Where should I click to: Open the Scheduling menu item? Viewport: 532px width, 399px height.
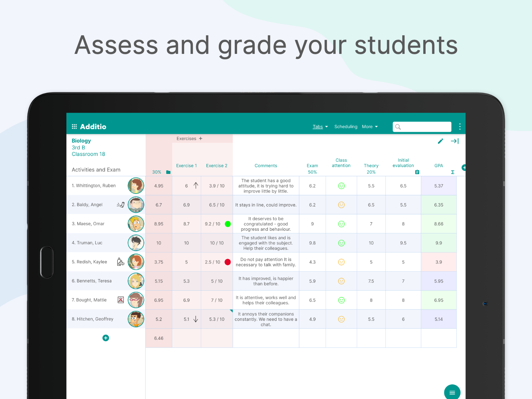click(346, 127)
